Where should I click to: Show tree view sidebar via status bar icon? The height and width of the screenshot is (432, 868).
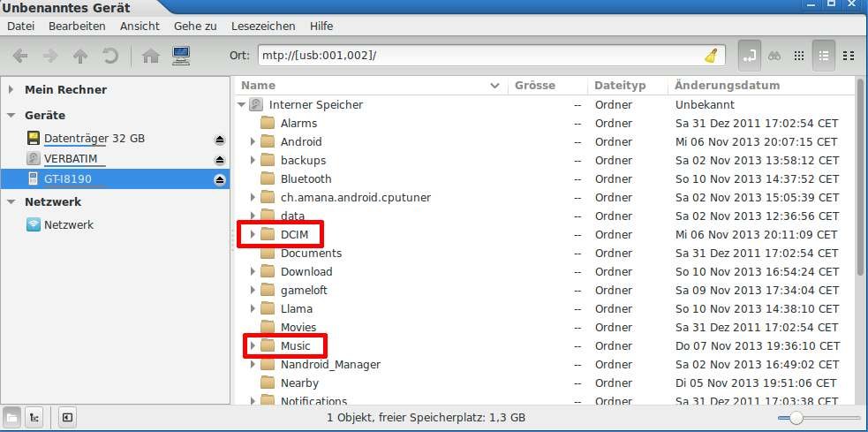click(34, 418)
